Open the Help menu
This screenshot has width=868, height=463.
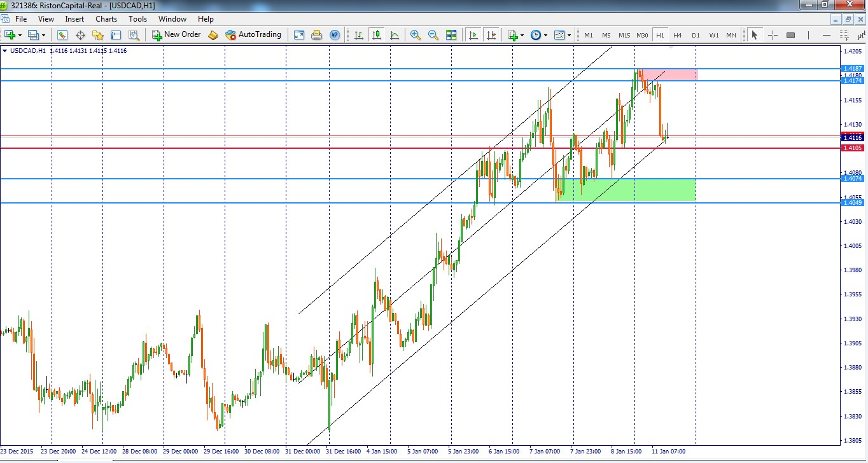pyautogui.click(x=206, y=19)
